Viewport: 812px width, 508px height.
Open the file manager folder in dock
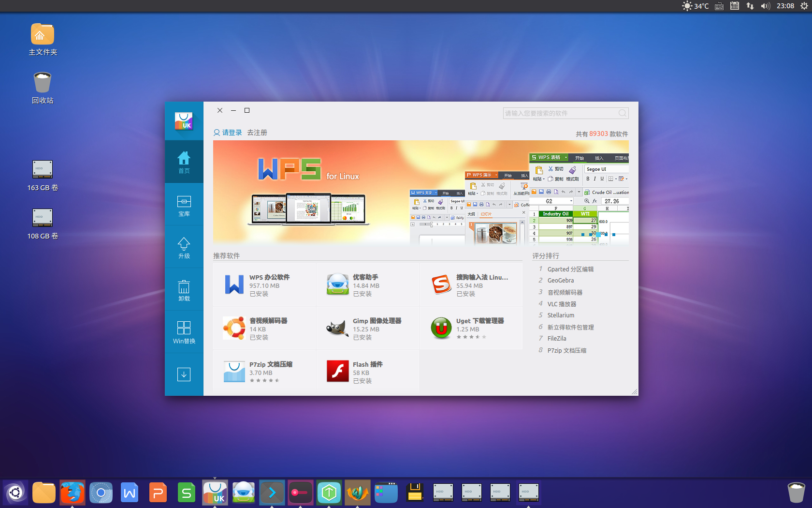point(44,493)
